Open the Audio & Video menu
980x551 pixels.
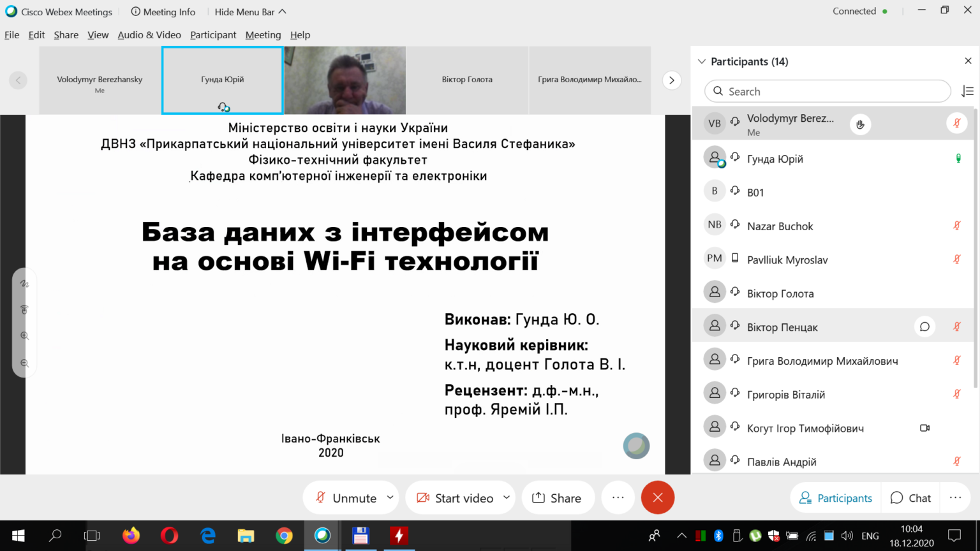pyautogui.click(x=149, y=35)
